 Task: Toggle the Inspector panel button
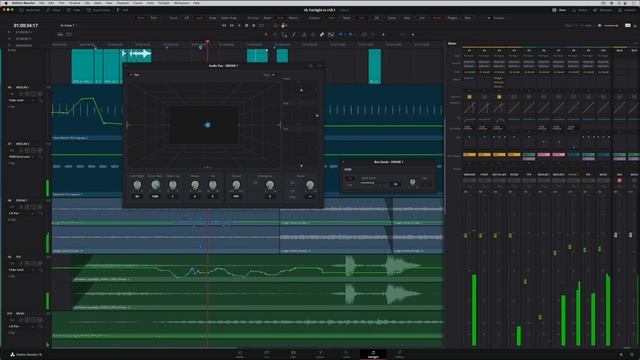[x=627, y=10]
